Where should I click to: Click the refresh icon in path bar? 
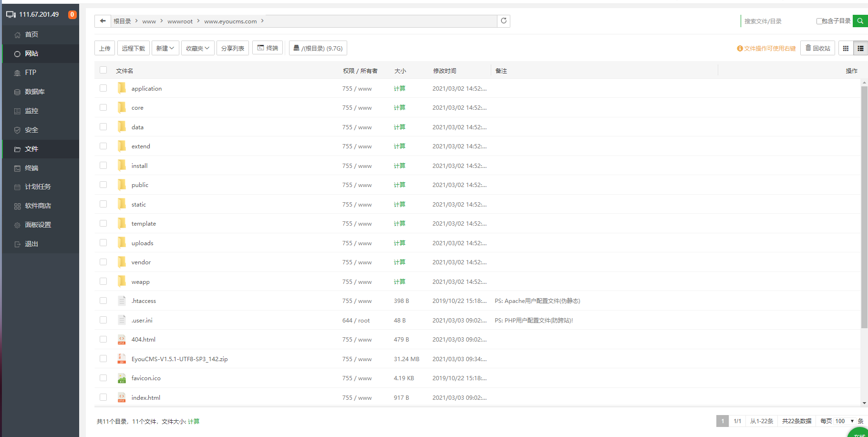504,21
